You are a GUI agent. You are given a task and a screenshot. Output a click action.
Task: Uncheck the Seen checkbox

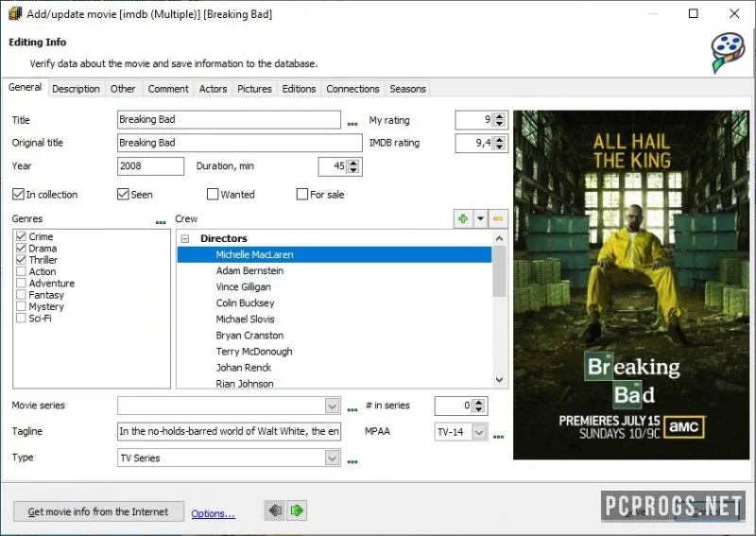[123, 194]
